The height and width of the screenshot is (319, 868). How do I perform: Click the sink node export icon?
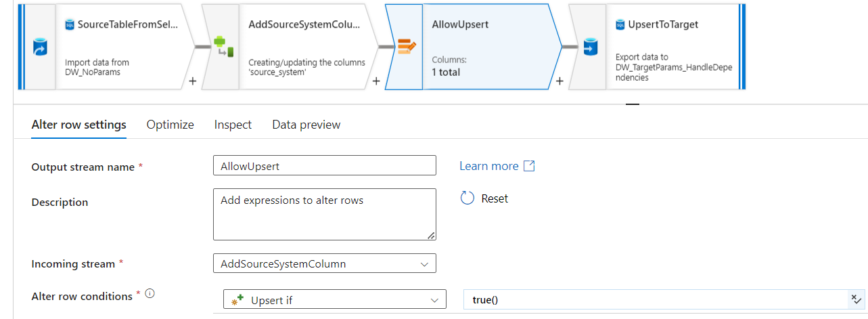point(589,47)
